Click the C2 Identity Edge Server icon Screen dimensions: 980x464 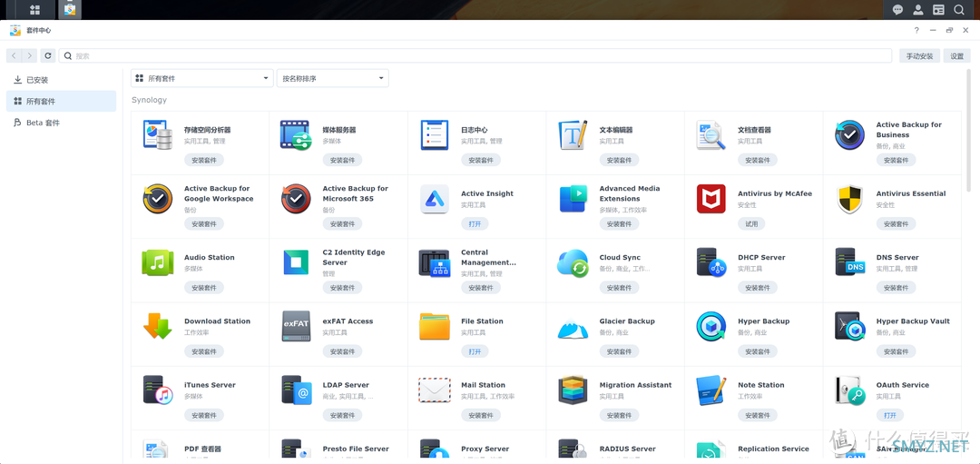(296, 262)
